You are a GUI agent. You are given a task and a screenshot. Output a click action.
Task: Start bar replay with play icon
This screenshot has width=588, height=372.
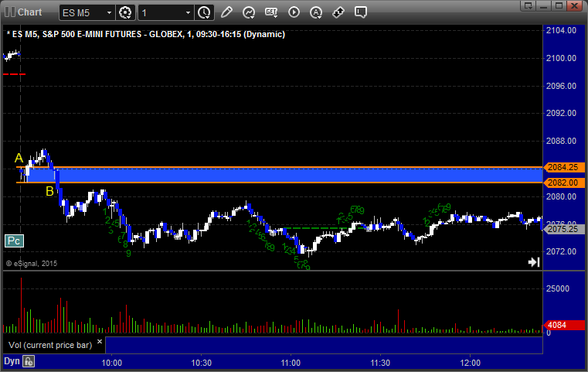point(294,12)
